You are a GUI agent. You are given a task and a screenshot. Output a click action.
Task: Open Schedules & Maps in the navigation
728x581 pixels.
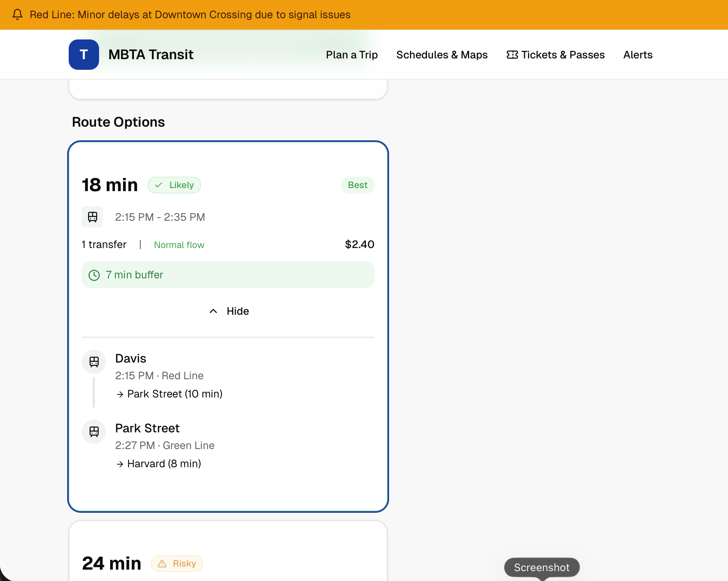point(442,55)
